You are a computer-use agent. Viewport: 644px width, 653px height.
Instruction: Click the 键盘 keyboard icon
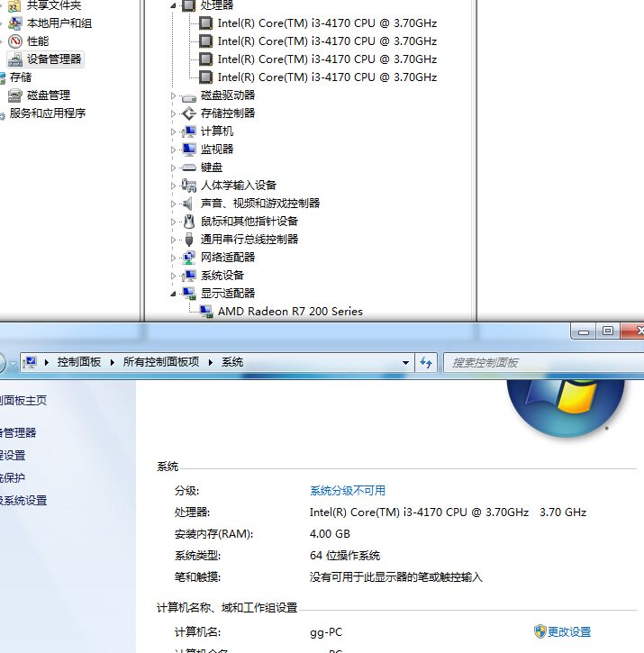tap(189, 168)
